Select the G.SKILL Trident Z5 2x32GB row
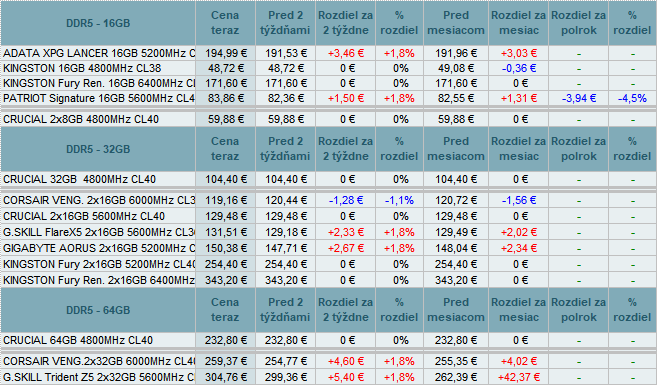This screenshot has height=385, width=657. click(328, 377)
